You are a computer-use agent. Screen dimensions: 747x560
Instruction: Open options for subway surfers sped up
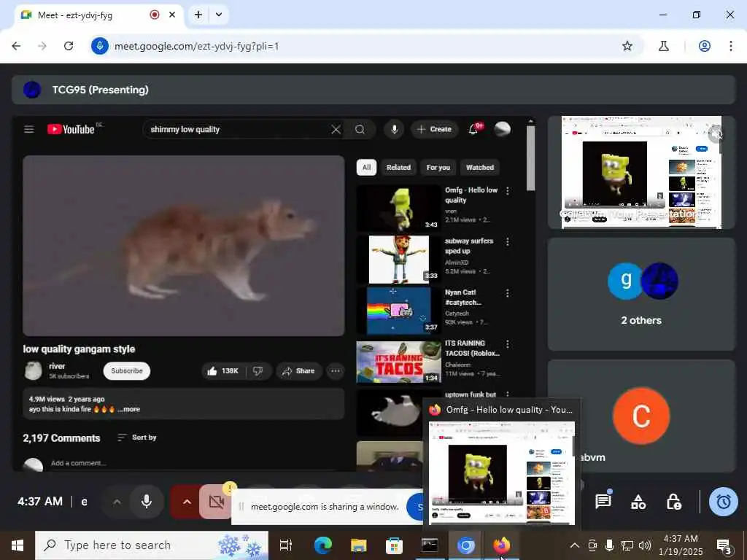coord(508,242)
